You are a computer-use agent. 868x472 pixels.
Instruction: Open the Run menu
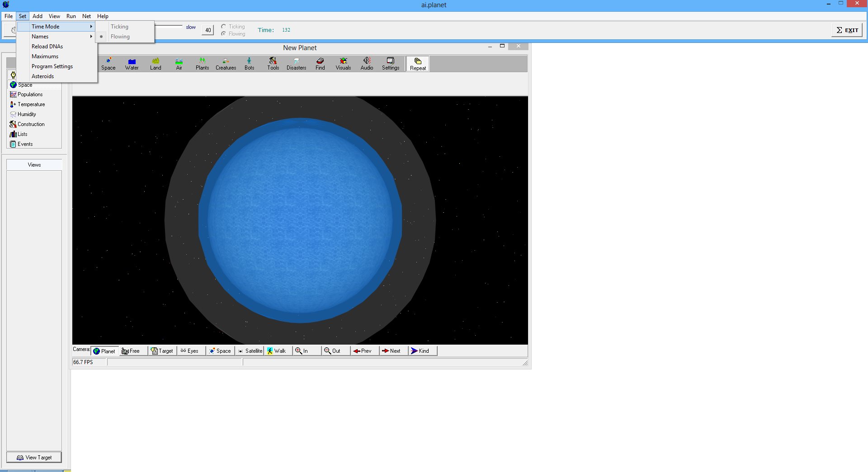click(x=71, y=16)
